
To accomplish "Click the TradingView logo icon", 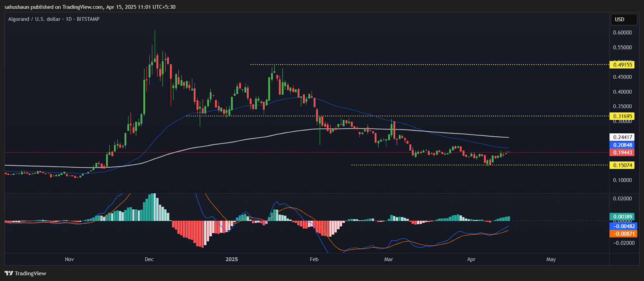I will [9, 273].
